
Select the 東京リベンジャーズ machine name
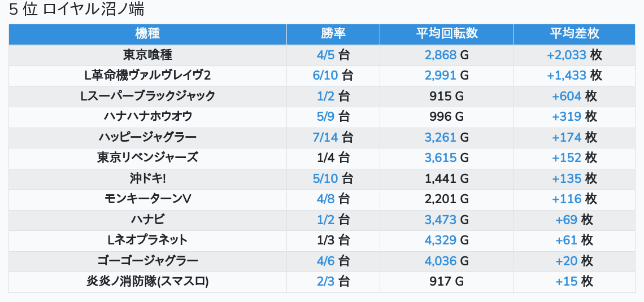click(147, 157)
